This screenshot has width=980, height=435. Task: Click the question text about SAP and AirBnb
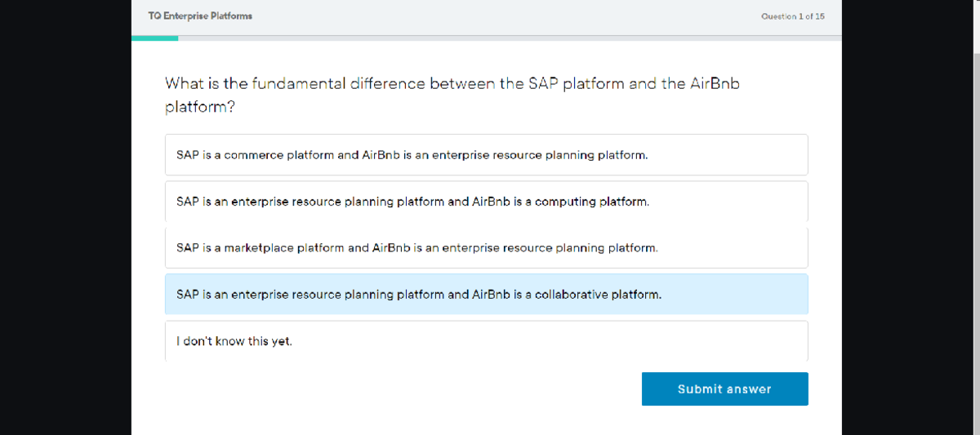point(452,84)
